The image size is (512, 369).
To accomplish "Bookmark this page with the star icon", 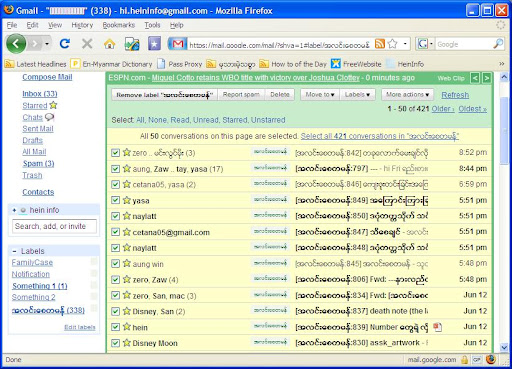I will pos(393,44).
